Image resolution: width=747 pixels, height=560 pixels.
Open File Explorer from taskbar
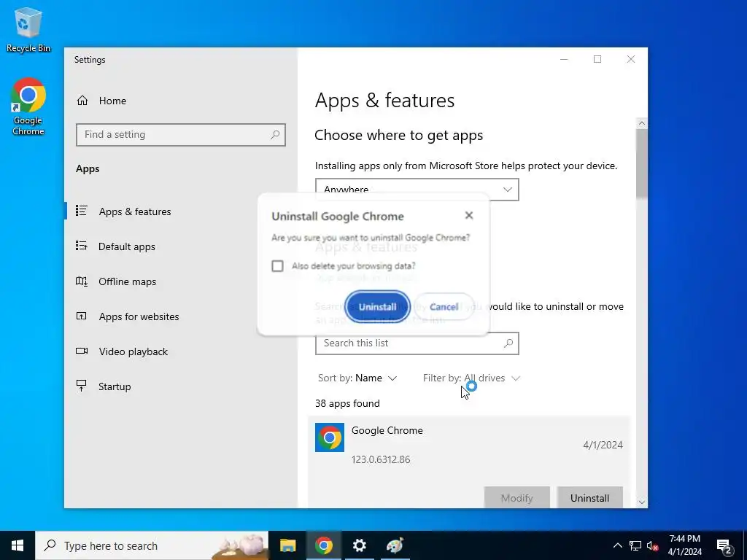(x=287, y=545)
